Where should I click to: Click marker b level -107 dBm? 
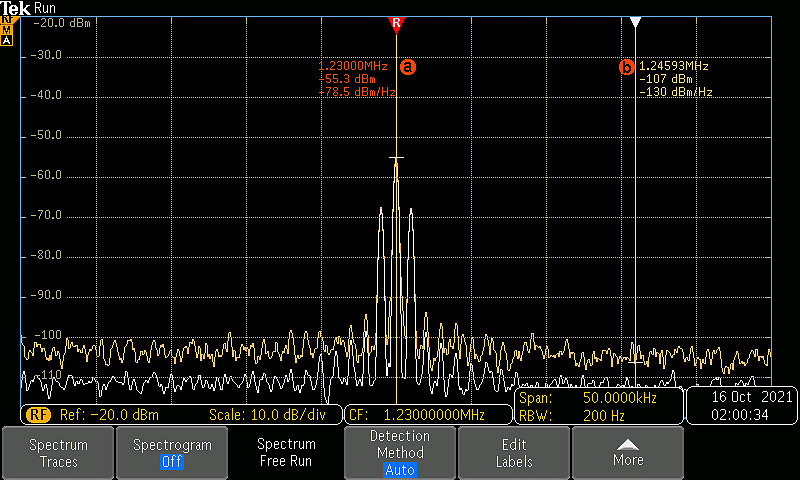point(666,79)
